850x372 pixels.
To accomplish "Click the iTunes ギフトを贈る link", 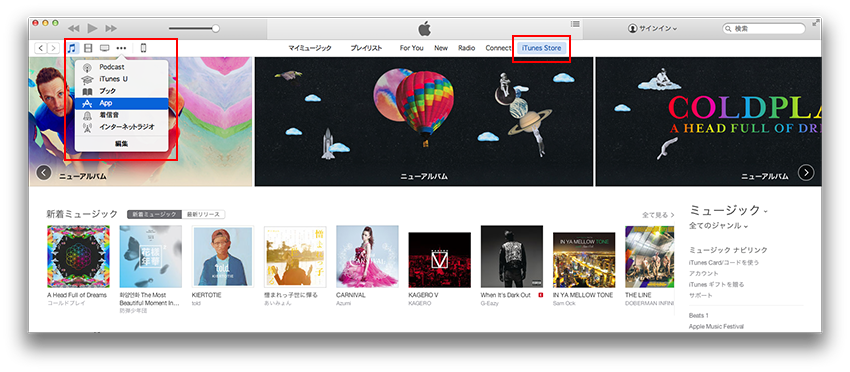I will point(716,284).
